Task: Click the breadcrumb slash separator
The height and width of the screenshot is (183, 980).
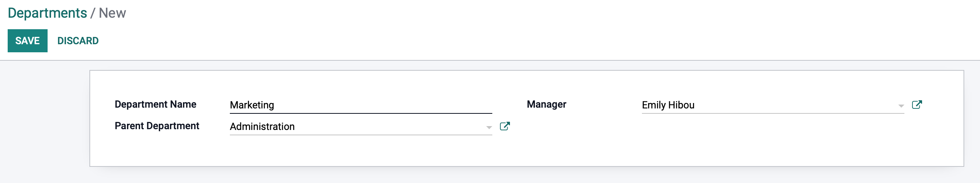Action: pyautogui.click(x=93, y=13)
